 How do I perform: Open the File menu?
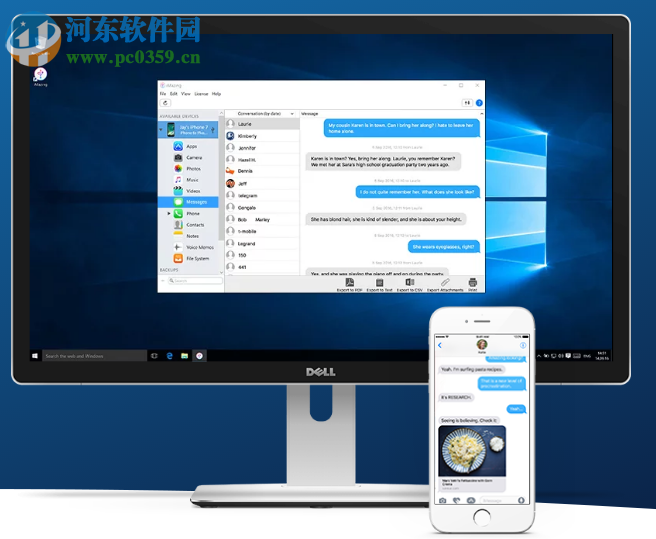click(x=163, y=94)
